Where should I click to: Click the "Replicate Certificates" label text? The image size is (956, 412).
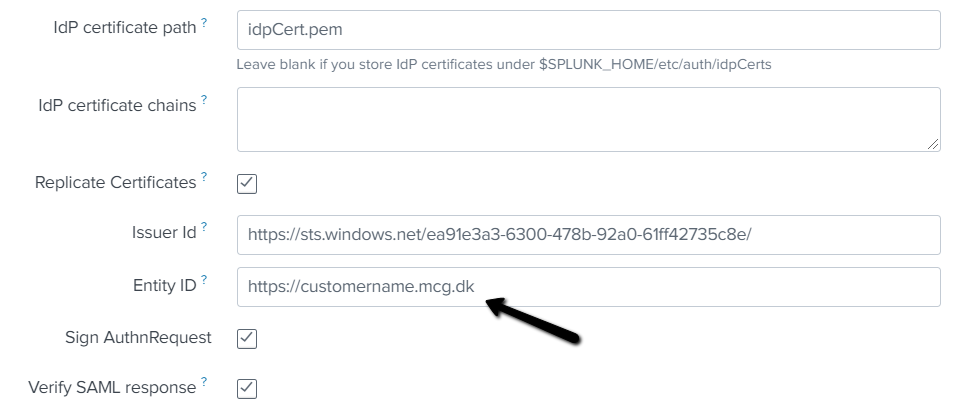click(115, 183)
